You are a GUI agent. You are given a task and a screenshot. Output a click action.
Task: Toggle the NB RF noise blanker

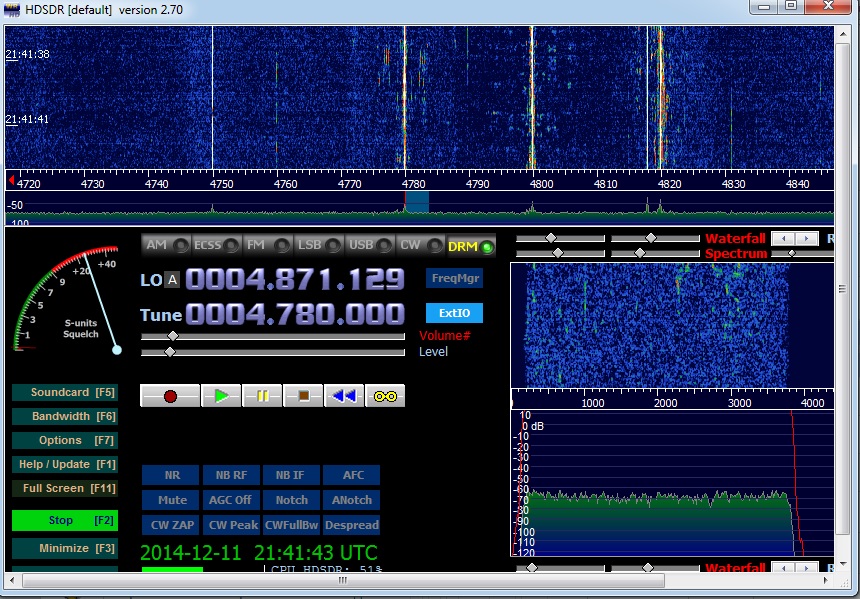click(231, 475)
